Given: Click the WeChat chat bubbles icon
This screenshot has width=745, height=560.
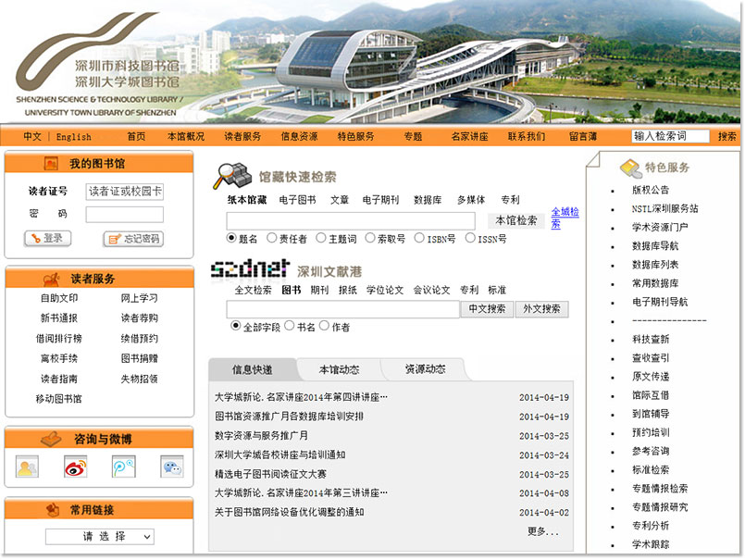Looking at the screenshot, I should click(171, 467).
